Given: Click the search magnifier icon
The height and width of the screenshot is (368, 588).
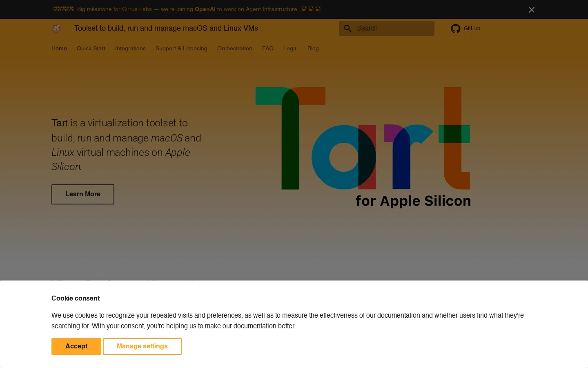Looking at the screenshot, I should click(348, 29).
